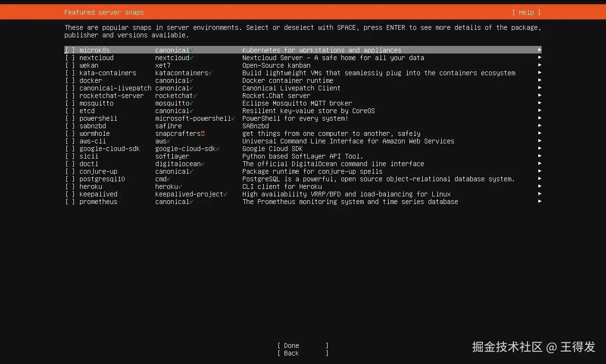Toggle the docker checkbox

coord(70,80)
